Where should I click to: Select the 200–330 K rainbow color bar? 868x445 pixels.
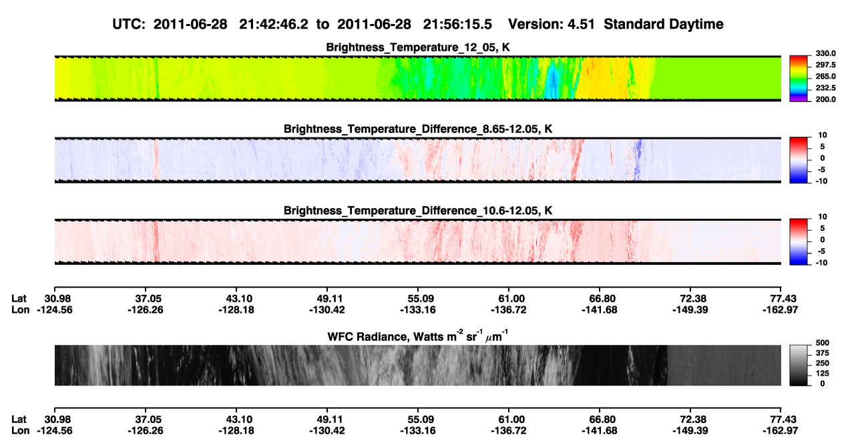tap(799, 78)
